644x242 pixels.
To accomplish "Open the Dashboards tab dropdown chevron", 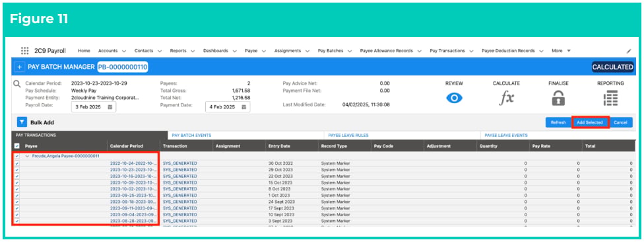I will pos(234,51).
